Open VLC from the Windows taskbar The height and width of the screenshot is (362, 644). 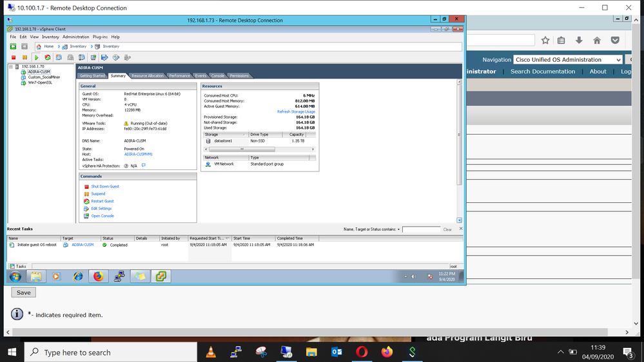pos(211,352)
